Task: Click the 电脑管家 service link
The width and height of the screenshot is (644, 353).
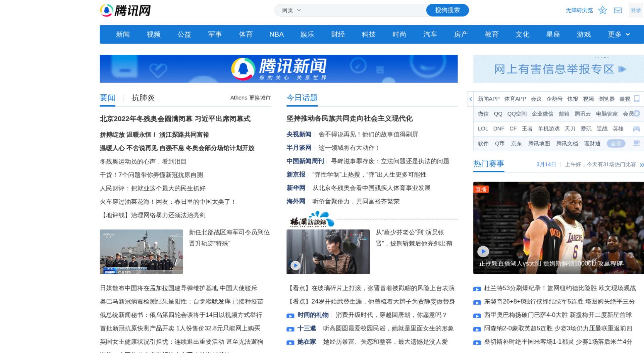Action: (x=607, y=114)
